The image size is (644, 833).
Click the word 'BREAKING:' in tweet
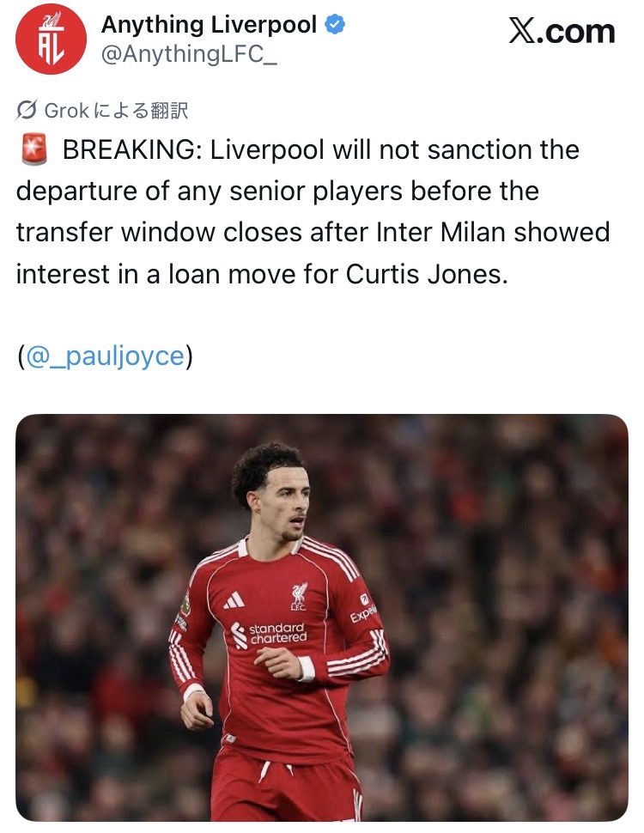tap(132, 149)
